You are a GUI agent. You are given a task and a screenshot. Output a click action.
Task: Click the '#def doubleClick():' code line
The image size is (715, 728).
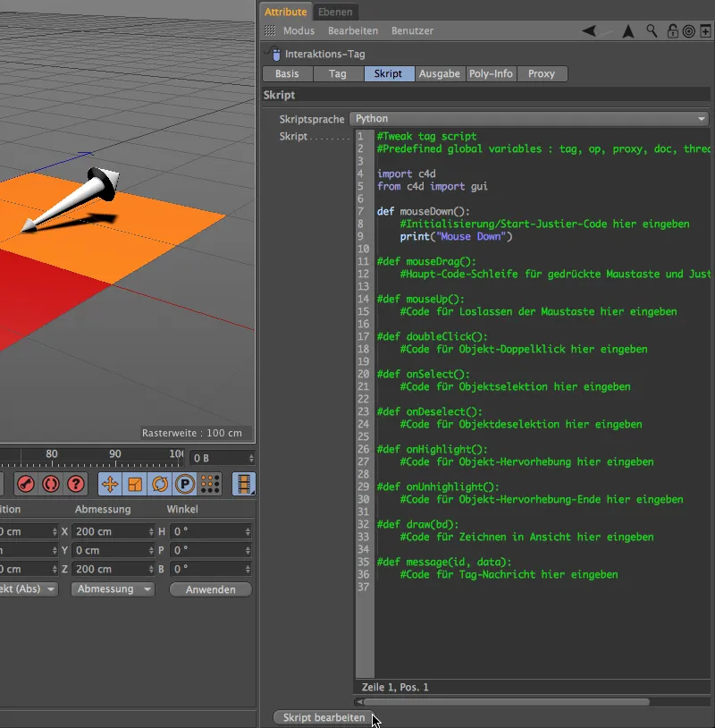pyautogui.click(x=432, y=336)
